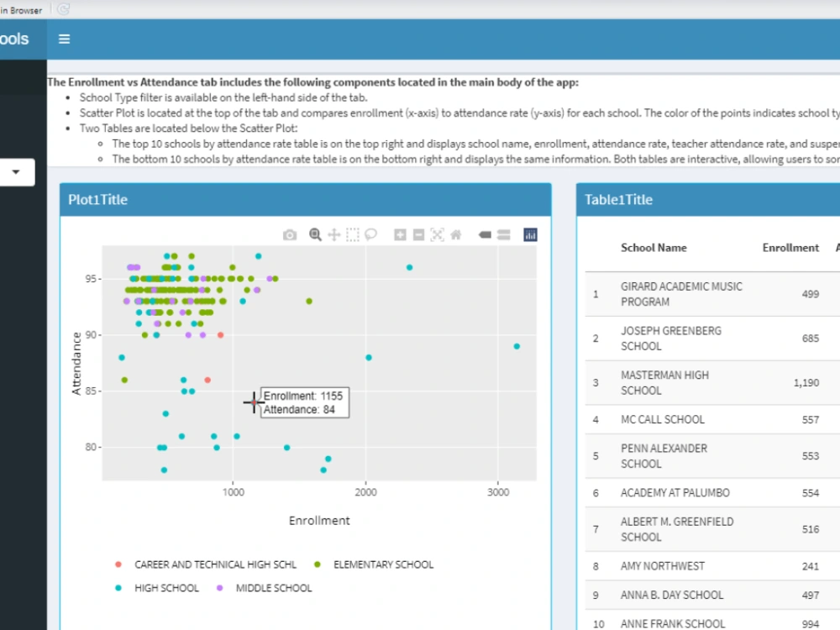Open the School Type filter dropdown arrow
840x630 pixels.
click(x=16, y=172)
